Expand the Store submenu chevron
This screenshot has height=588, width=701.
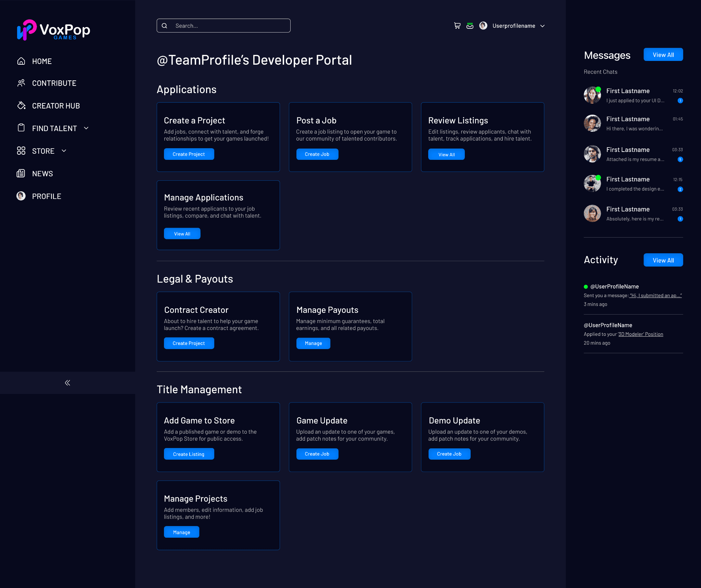coord(64,151)
